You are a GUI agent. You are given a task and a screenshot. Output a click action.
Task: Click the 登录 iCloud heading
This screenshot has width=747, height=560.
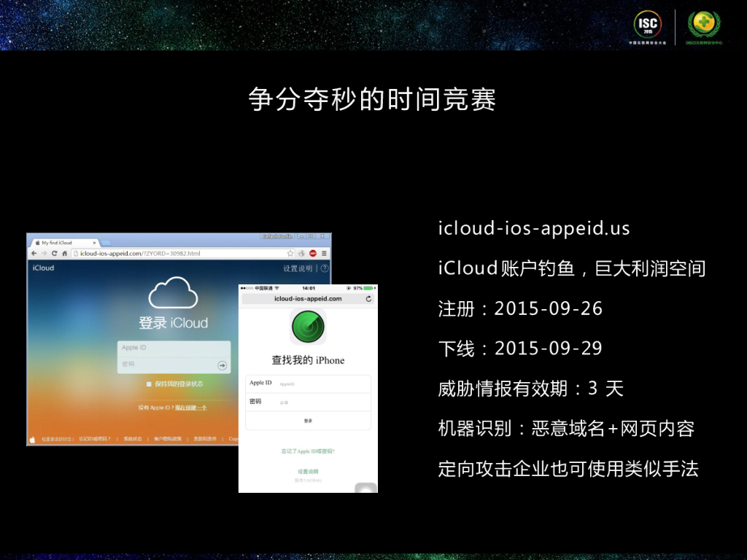[x=174, y=323]
